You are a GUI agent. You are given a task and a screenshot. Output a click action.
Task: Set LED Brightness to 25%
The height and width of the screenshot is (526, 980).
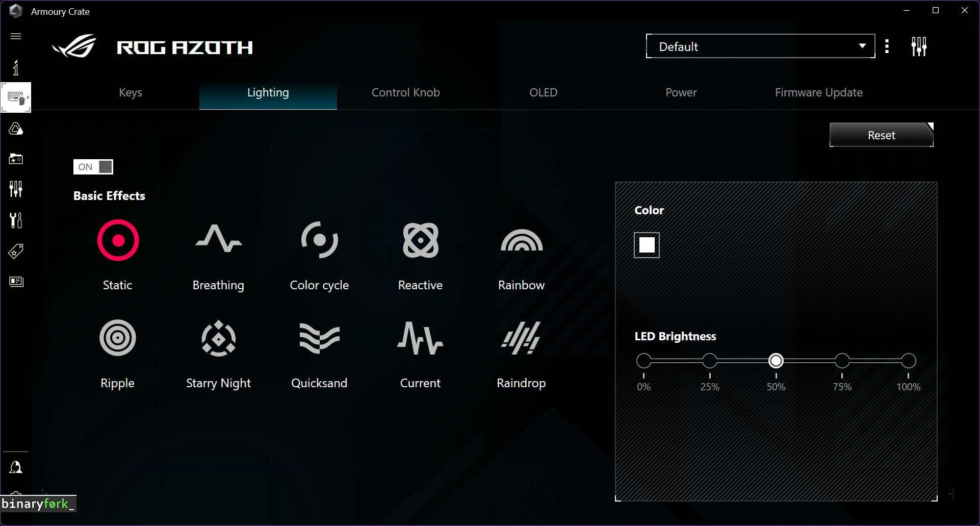point(710,361)
